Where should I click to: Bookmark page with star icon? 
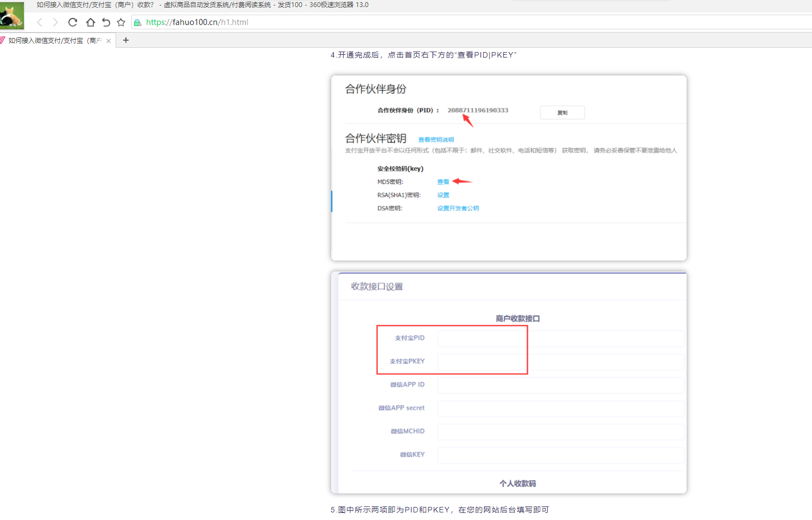click(x=121, y=22)
